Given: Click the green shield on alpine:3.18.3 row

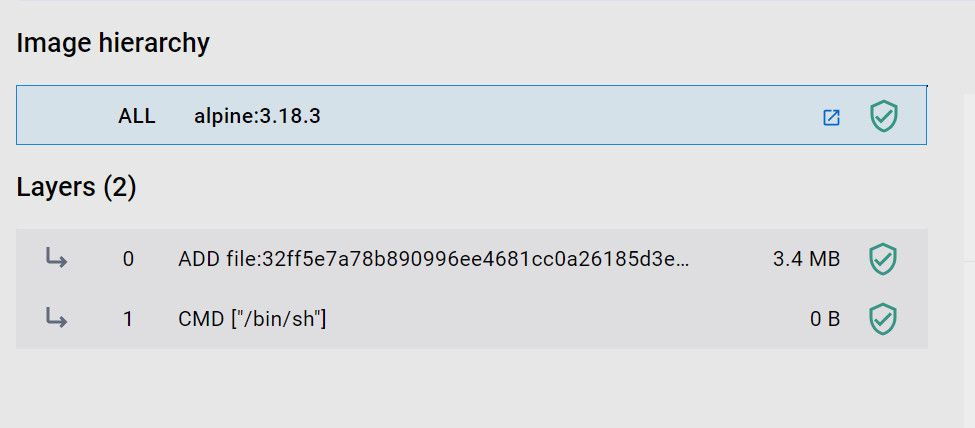Looking at the screenshot, I should 883,116.
